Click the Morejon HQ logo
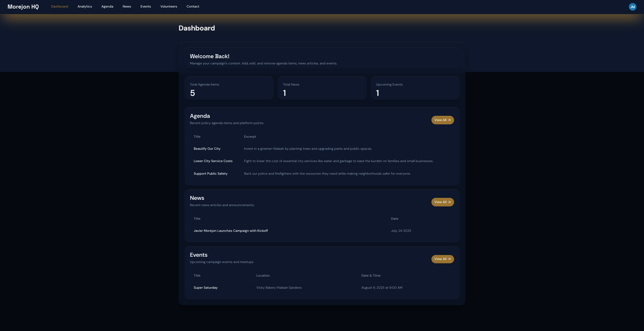Image resolution: width=644 pixels, height=331 pixels. coord(23,7)
